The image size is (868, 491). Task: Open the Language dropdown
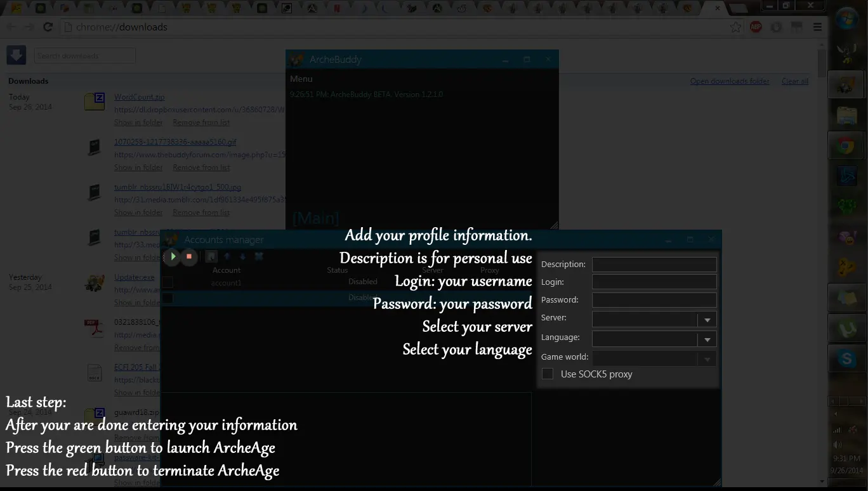[x=707, y=339]
